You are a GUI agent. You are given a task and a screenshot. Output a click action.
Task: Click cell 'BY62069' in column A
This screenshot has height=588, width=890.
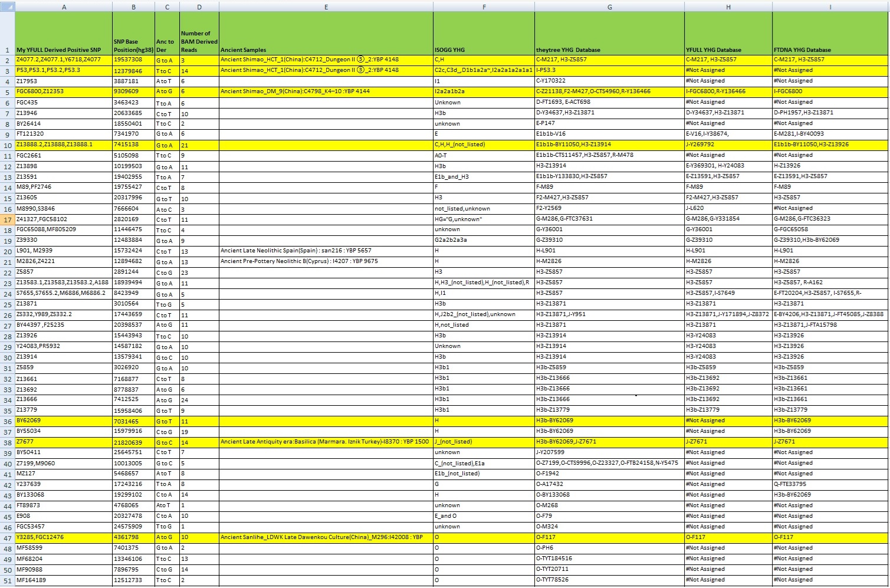(x=64, y=421)
